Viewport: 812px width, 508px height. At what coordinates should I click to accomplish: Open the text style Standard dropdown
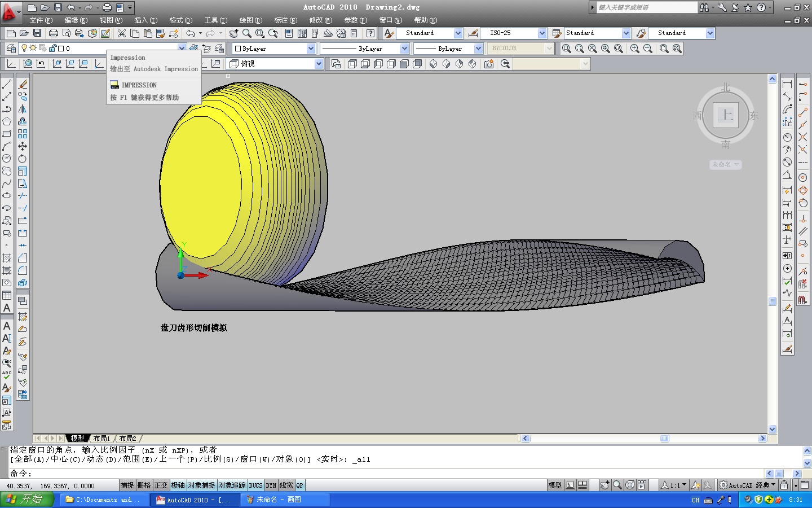[x=458, y=33]
